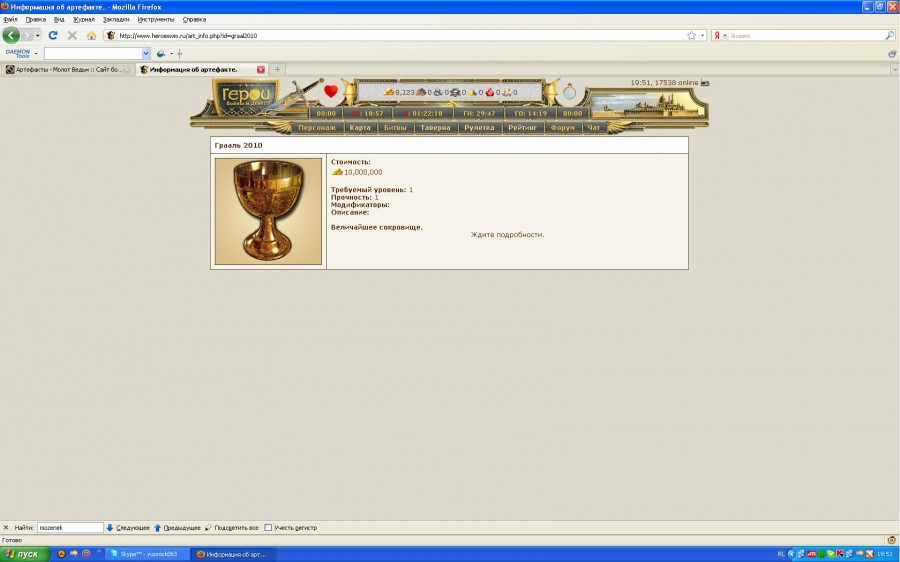Viewport: 900px width, 562px height.
Task: Click the Yandex search input field
Action: [x=806, y=36]
